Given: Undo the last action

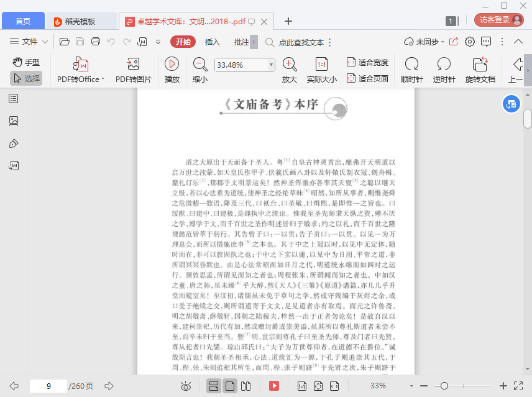Looking at the screenshot, I should click(111, 42).
